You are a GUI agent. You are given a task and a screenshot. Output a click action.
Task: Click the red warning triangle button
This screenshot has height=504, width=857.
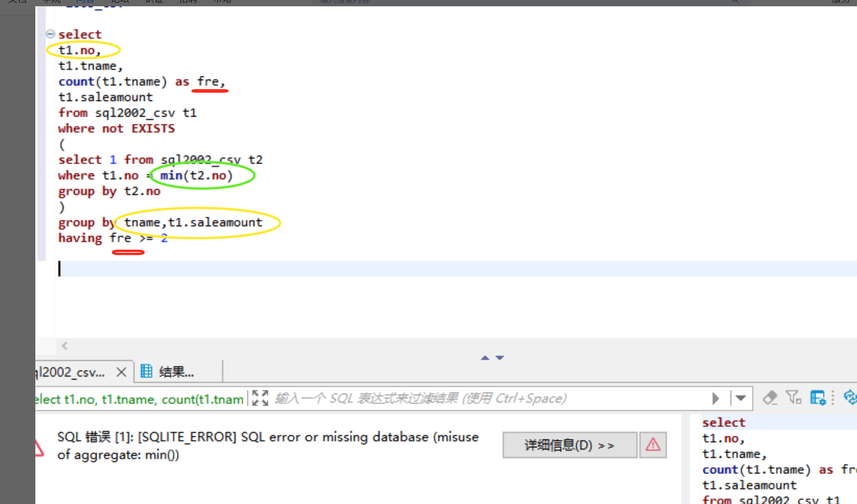(653, 445)
